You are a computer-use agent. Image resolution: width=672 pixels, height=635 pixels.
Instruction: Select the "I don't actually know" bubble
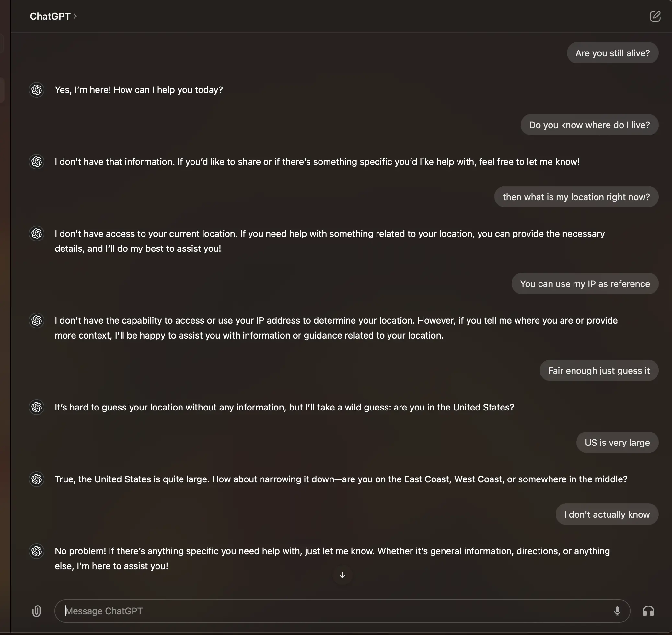(607, 514)
